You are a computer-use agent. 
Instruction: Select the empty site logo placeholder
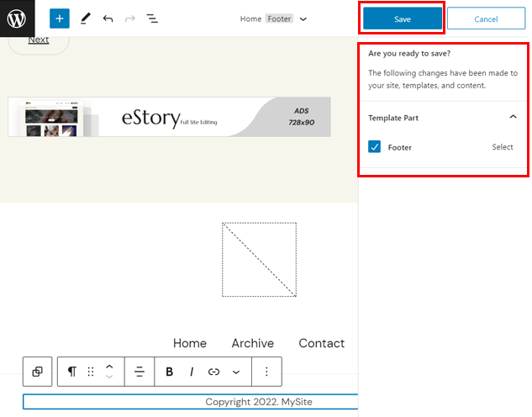[259, 260]
